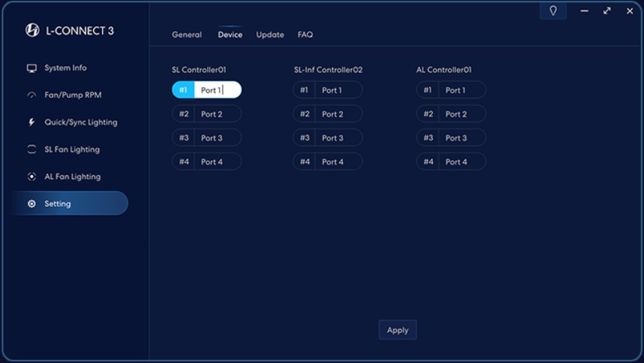This screenshot has height=363, width=644.
Task: Switch to the Device tab
Action: (230, 35)
